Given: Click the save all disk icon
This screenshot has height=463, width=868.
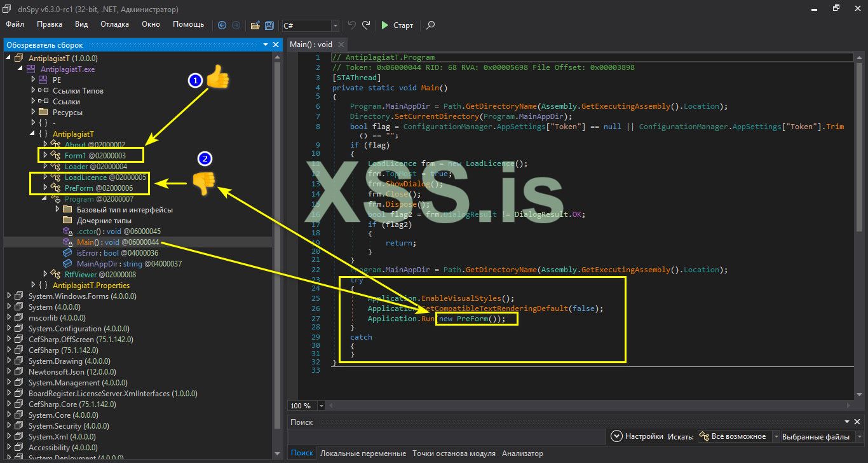Looking at the screenshot, I should tap(269, 25).
